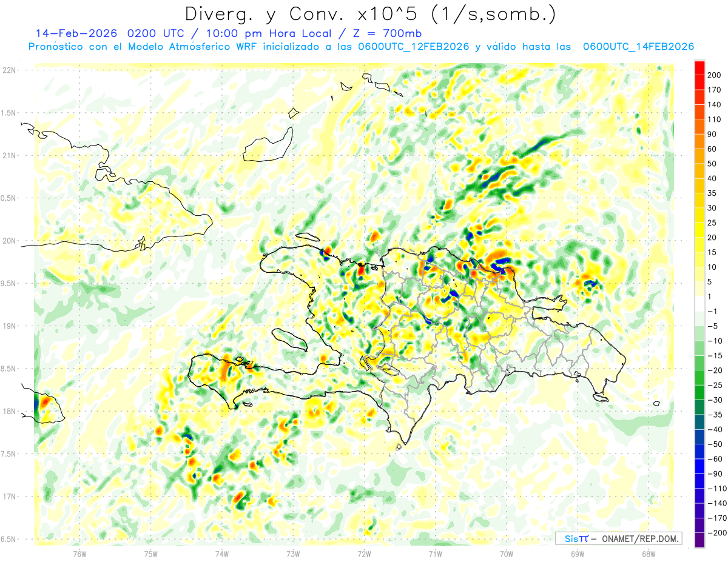
Task: Click the '73W' longitude label
Action: (293, 554)
